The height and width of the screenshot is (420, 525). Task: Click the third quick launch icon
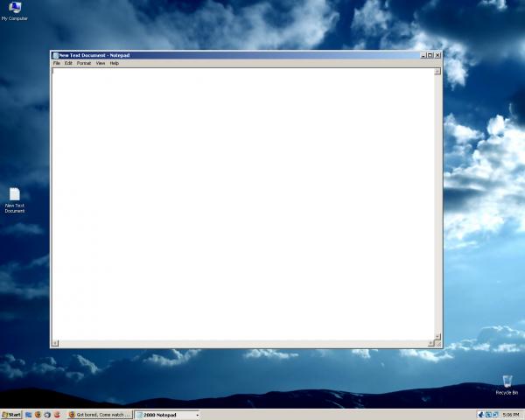click(47, 415)
